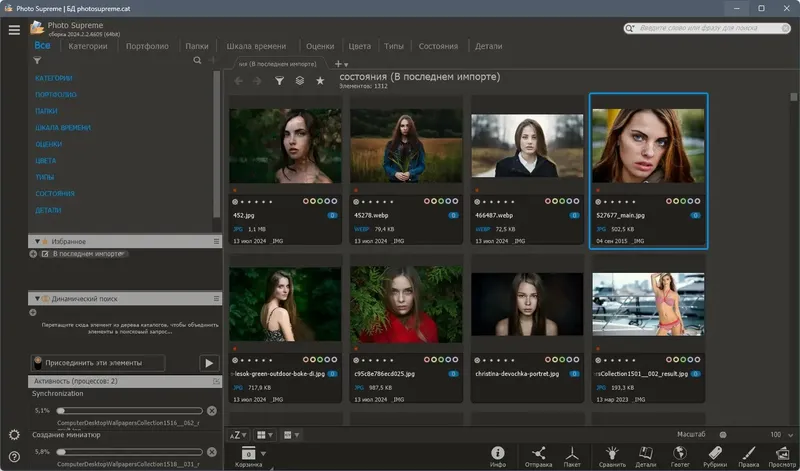Click the filter funnel icon in thumbnail toolbar
Screen dimensions: 800x471
coord(279,80)
